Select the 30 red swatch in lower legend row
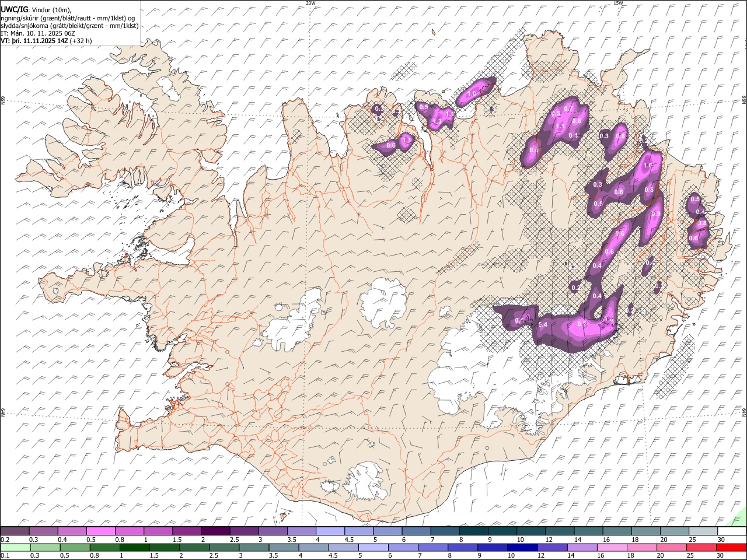 pyautogui.click(x=731, y=547)
